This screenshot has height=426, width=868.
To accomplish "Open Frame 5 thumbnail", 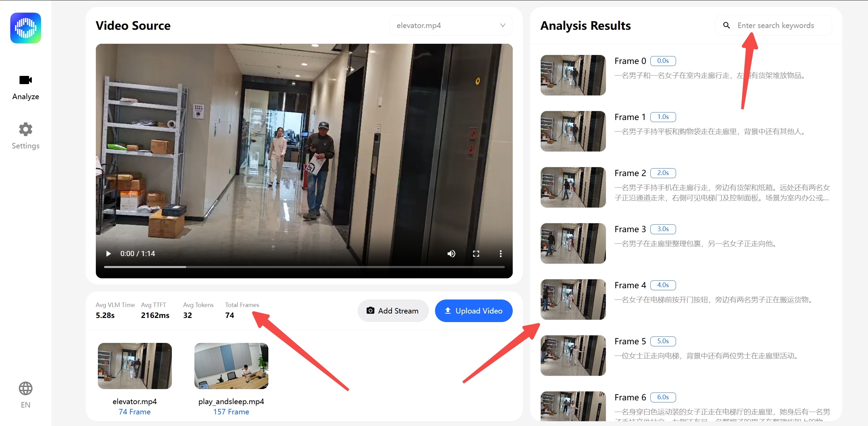I will [x=573, y=356].
